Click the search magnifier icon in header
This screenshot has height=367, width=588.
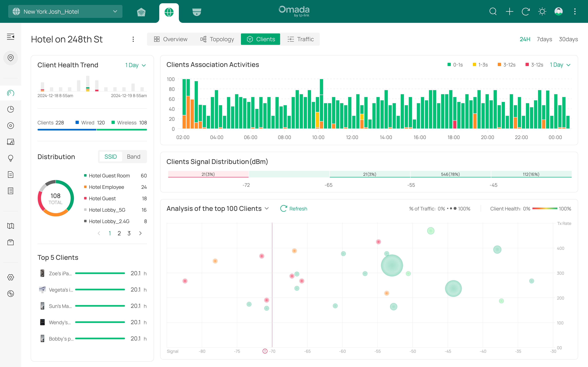point(493,11)
